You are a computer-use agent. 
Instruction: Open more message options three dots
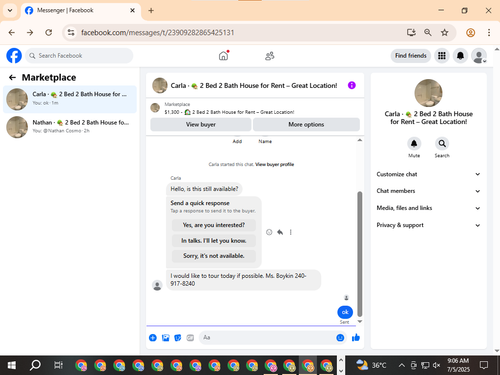[291, 232]
